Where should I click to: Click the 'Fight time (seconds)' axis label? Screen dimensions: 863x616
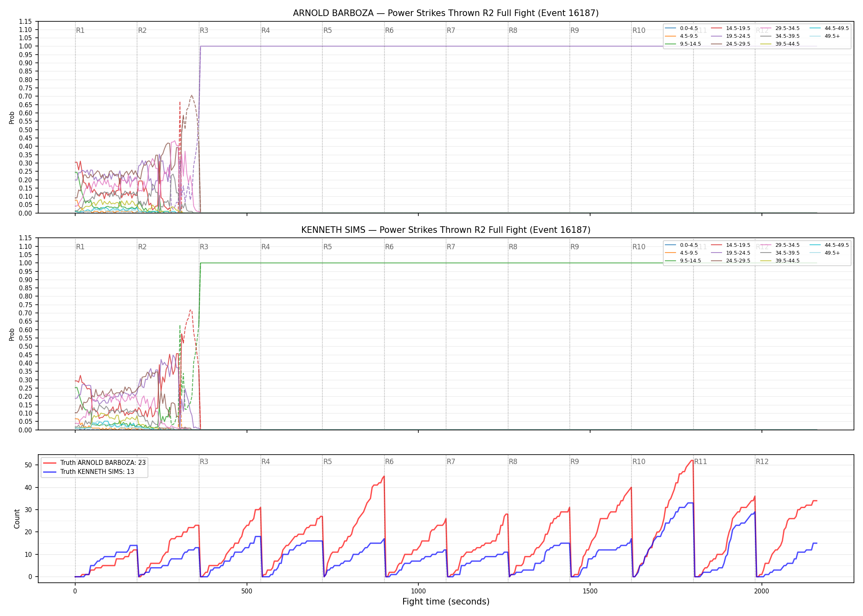446,602
